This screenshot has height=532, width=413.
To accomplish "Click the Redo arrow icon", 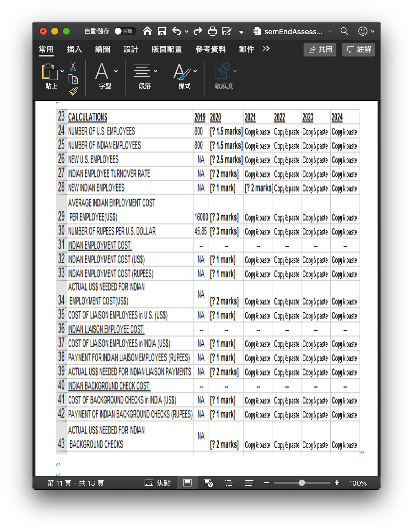I will click(198, 31).
